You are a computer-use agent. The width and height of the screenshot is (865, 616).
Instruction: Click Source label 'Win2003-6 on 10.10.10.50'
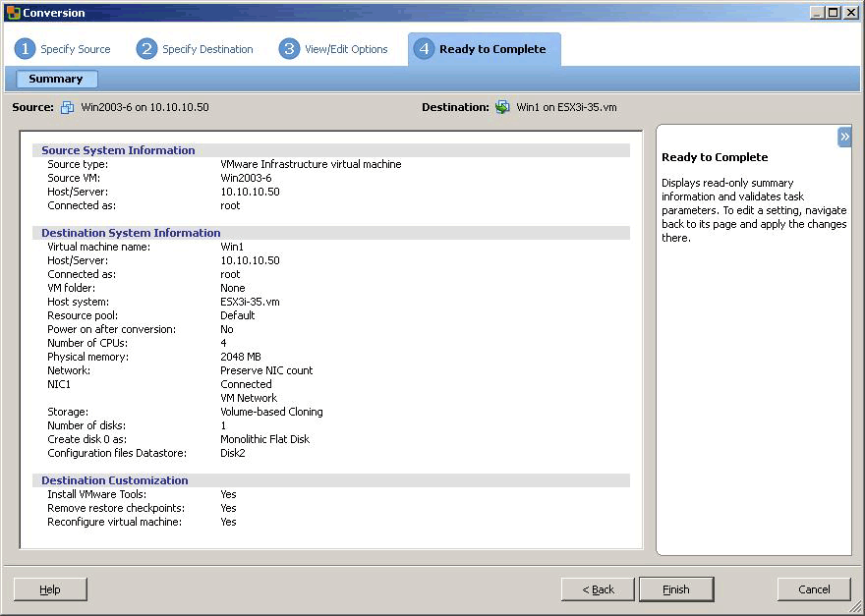tap(145, 107)
